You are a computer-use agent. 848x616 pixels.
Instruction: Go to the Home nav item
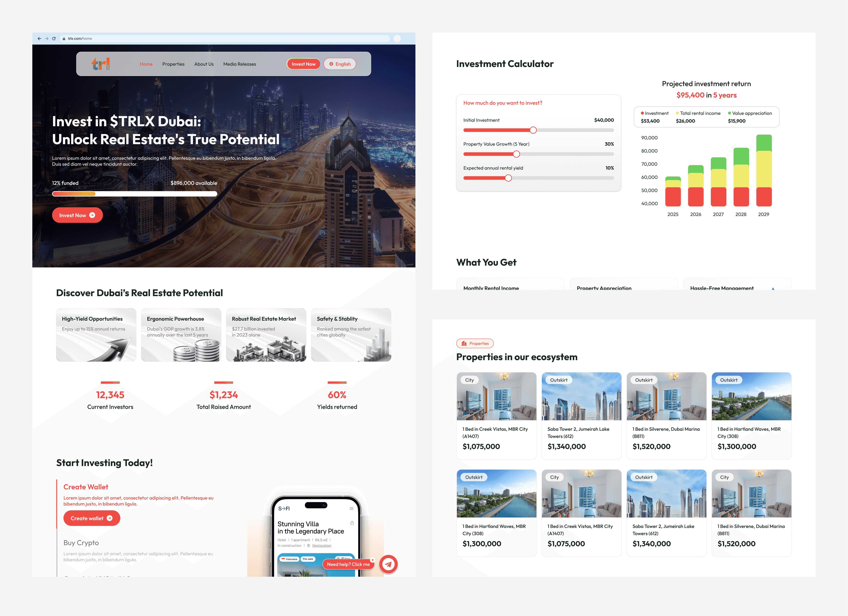(146, 64)
